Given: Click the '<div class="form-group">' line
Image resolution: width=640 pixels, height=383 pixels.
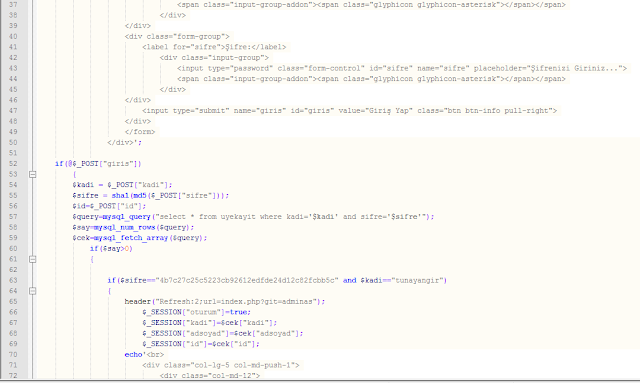Looking at the screenshot, I should [177, 36].
